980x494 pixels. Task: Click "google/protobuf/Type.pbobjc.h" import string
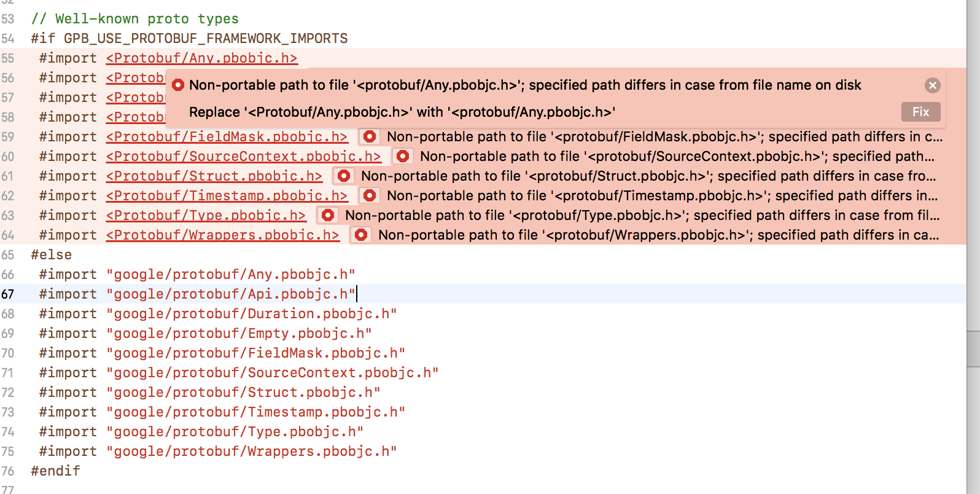(235, 431)
